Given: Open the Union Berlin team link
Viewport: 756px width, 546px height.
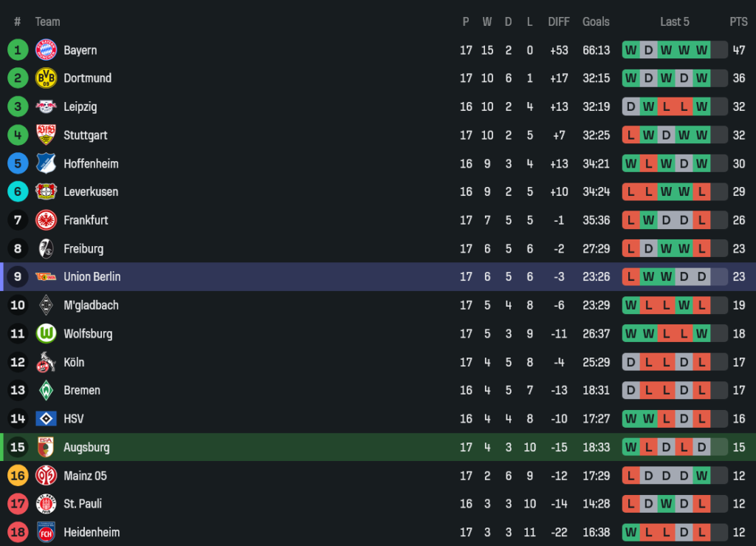Looking at the screenshot, I should (92, 277).
